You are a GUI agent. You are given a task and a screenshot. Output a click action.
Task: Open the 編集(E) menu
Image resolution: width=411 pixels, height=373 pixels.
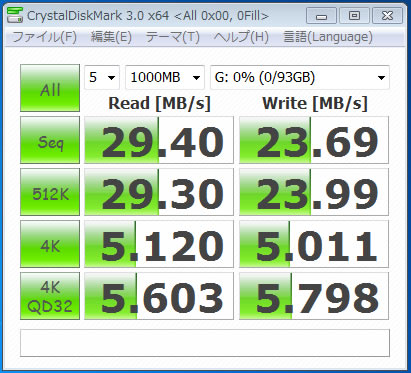111,37
